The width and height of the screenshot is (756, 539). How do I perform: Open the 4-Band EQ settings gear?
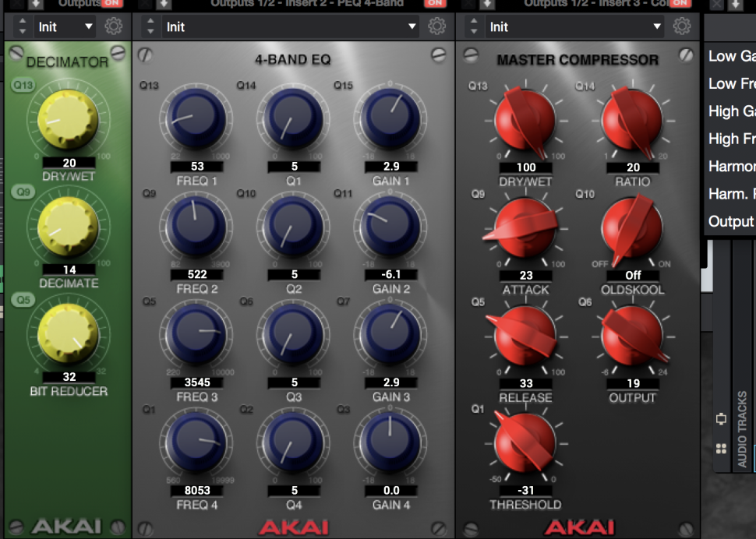[x=436, y=26]
